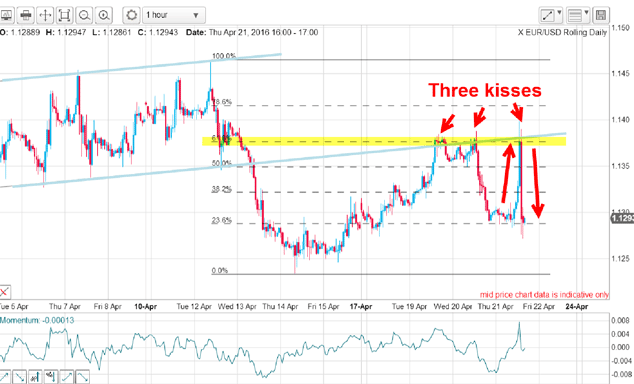The image size is (634, 384).
Task: Click the curved down-arrow button, bottom row
Action: 82,377
